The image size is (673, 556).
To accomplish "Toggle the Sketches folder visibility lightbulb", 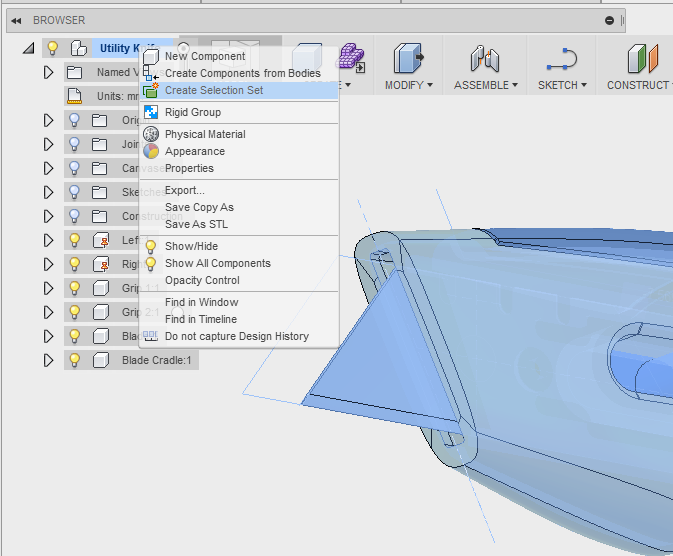I will [x=75, y=192].
